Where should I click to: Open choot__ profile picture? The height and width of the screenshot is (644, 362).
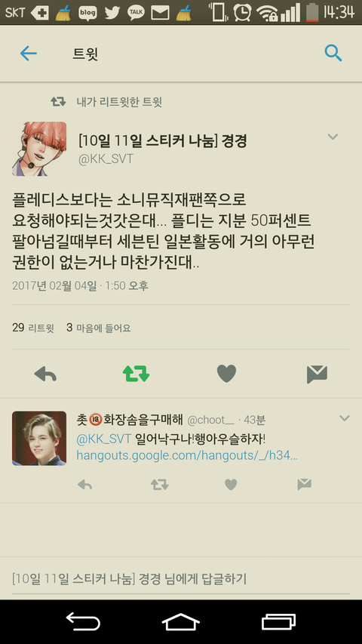(x=39, y=438)
